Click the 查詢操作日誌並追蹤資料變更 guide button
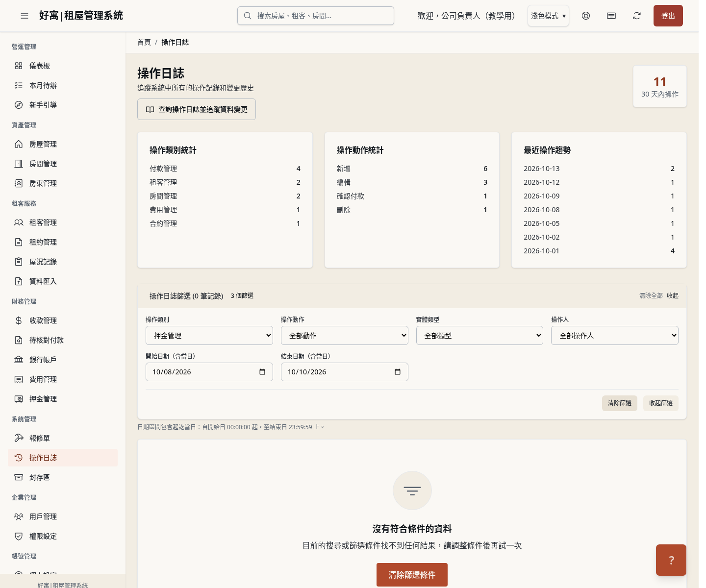 click(197, 110)
